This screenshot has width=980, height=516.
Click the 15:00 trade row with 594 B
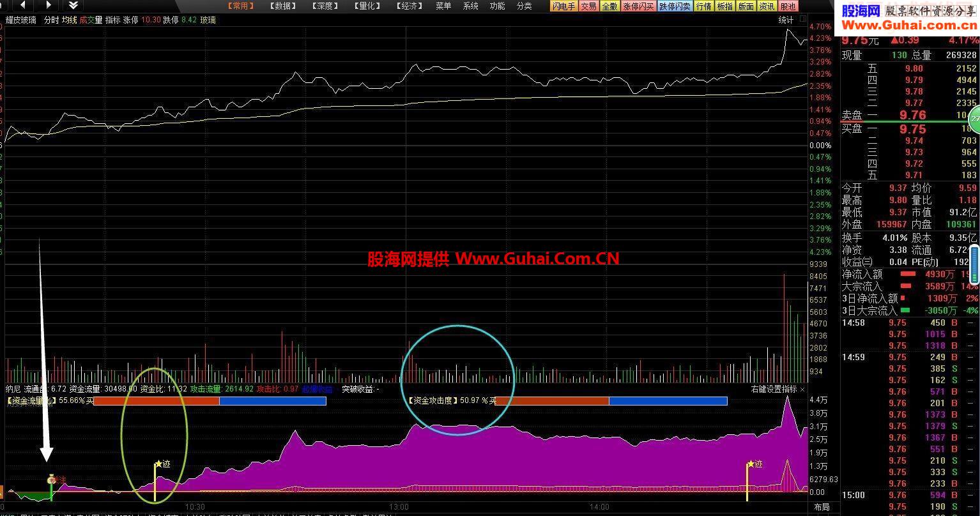(x=910, y=496)
